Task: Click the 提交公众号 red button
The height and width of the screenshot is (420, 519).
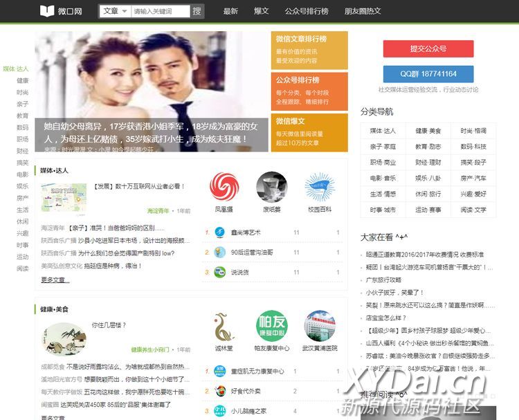Action: click(428, 48)
